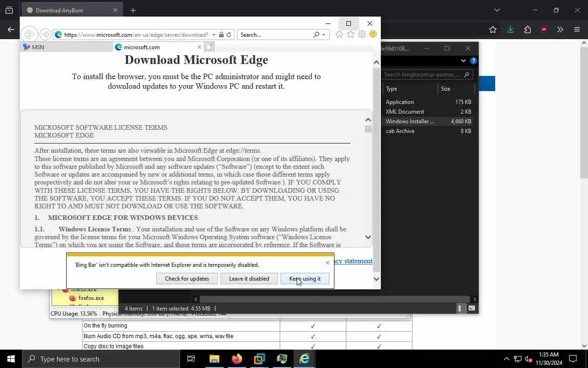This screenshot has width=588, height=368.
Task: Click Leave it disabled button
Action: click(249, 279)
